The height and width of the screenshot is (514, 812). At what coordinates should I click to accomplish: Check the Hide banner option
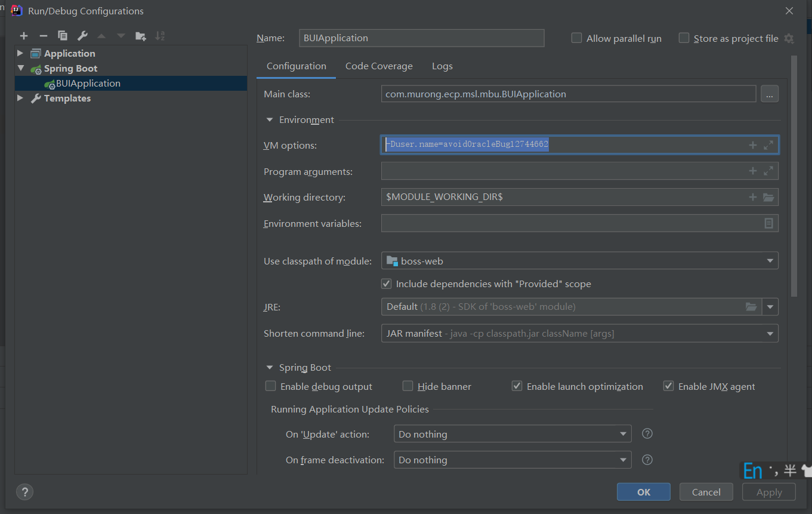tap(407, 386)
